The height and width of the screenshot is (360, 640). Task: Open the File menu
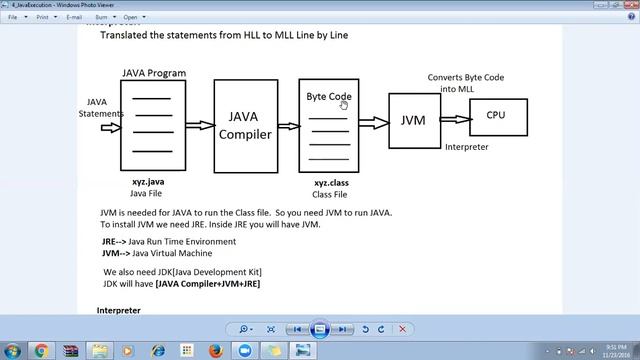click(x=13, y=17)
